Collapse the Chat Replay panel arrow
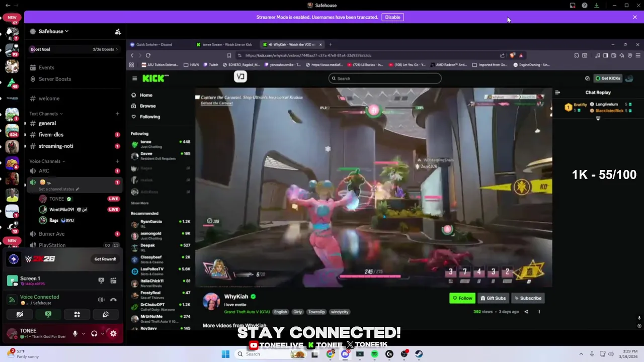 (x=557, y=93)
